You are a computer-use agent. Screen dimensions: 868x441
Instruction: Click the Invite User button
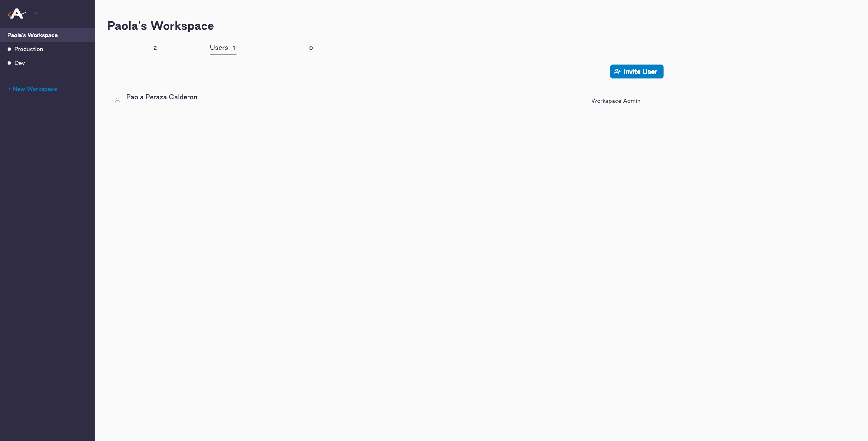(637, 71)
